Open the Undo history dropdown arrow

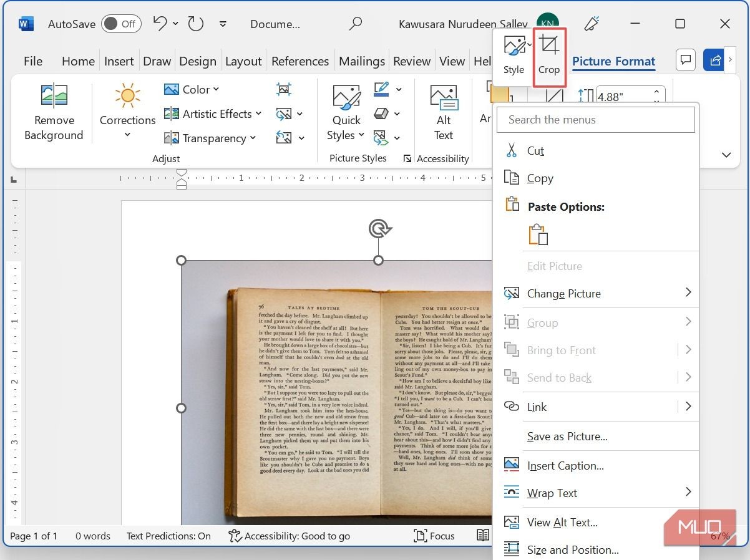click(x=175, y=24)
